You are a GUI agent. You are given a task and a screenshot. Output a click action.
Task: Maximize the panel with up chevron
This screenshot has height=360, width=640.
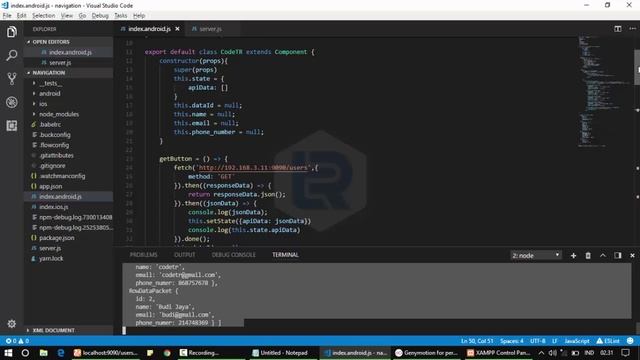(603, 256)
